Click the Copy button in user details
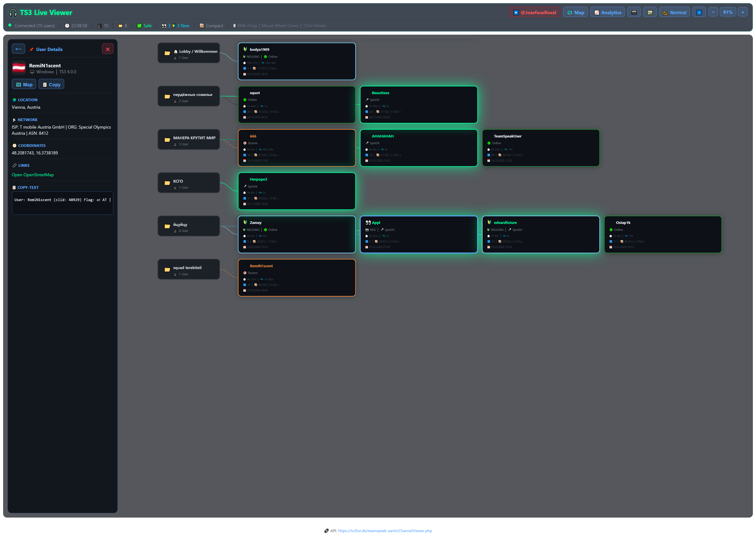This screenshot has width=756, height=540. tap(51, 84)
